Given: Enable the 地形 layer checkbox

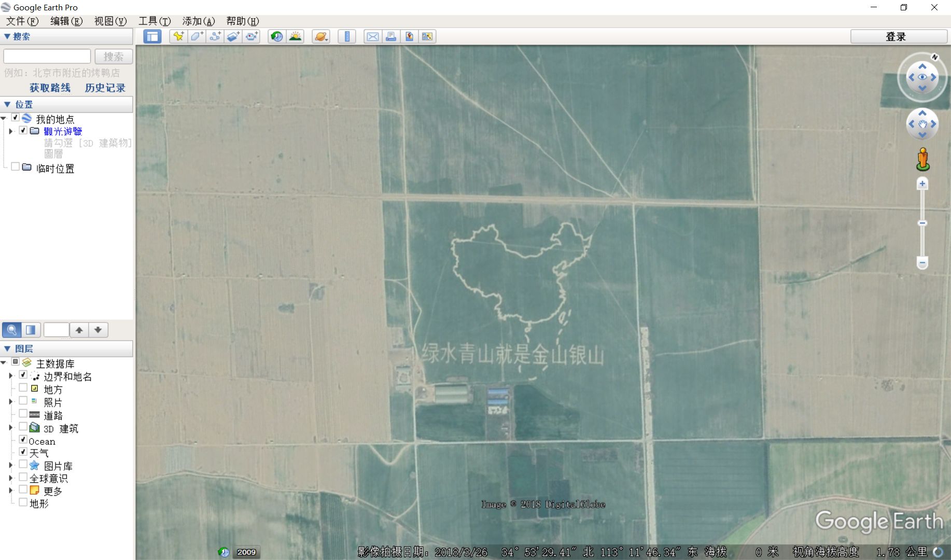Looking at the screenshot, I should click(23, 502).
